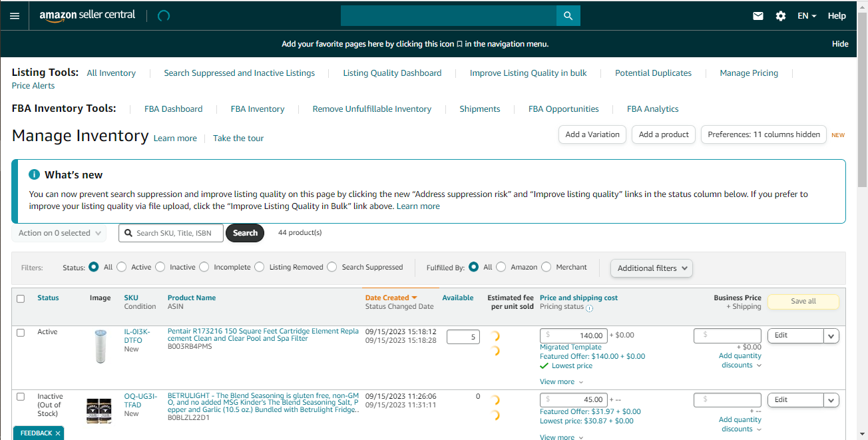Open Manage Pricing
Viewport: 868px width, 440px height.
click(x=749, y=73)
